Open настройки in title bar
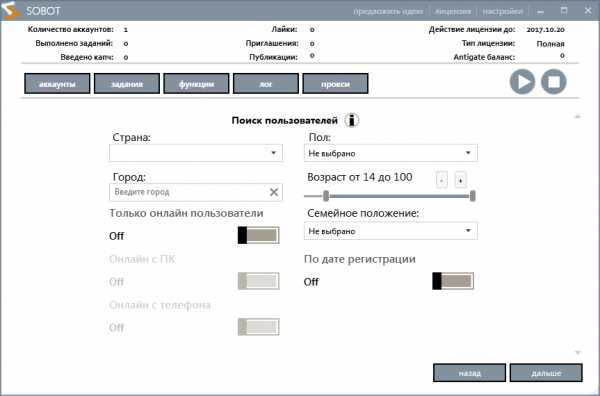 coord(502,11)
